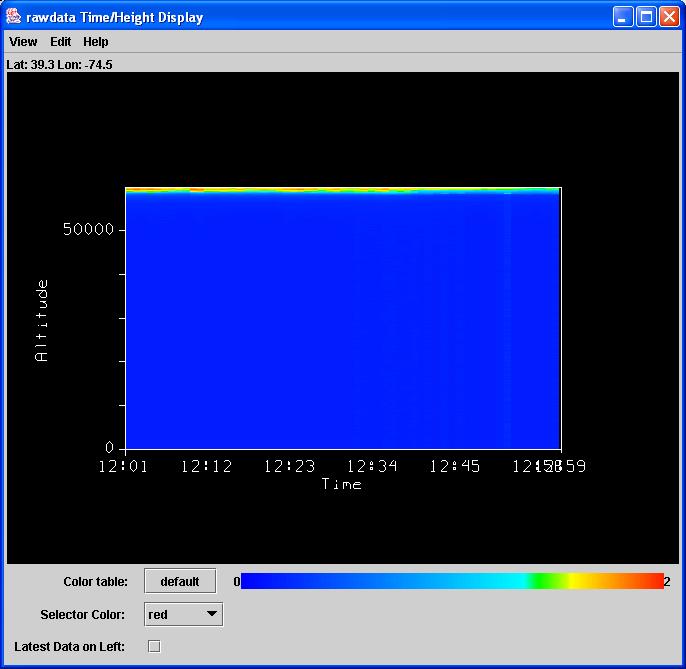Click the Lat/Lon coordinates readout
The image size is (686, 669).
(58, 63)
